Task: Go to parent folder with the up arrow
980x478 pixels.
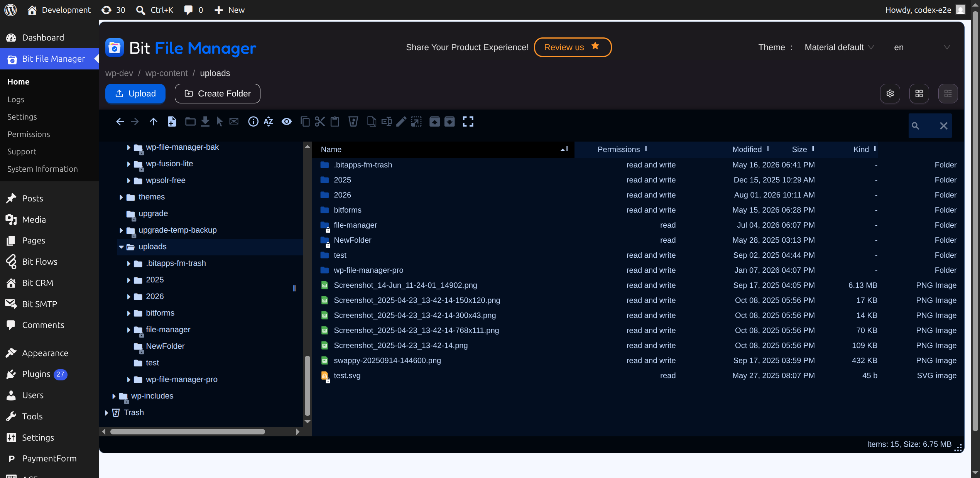Action: coord(153,122)
